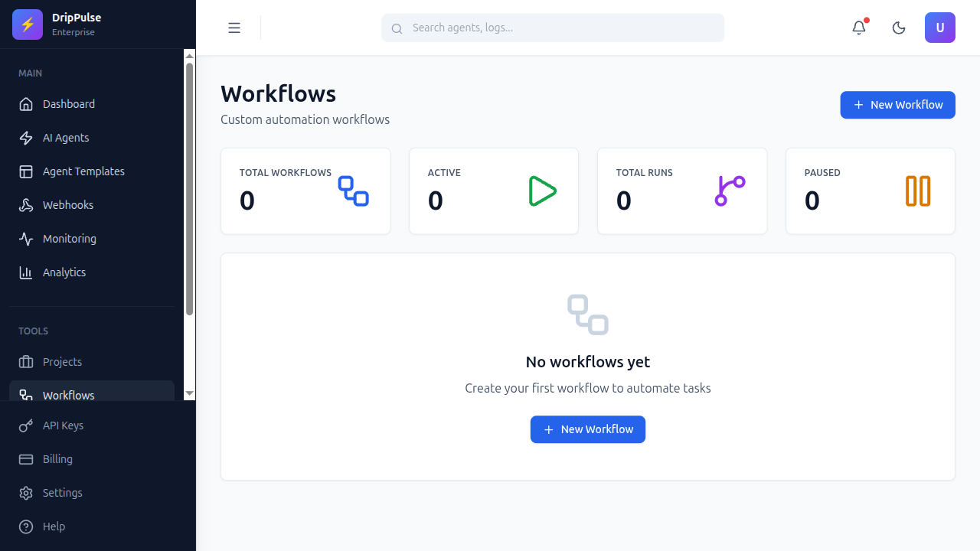Click Monitoring pulse icon
Screen dimensions: 980x551
pos(26,239)
